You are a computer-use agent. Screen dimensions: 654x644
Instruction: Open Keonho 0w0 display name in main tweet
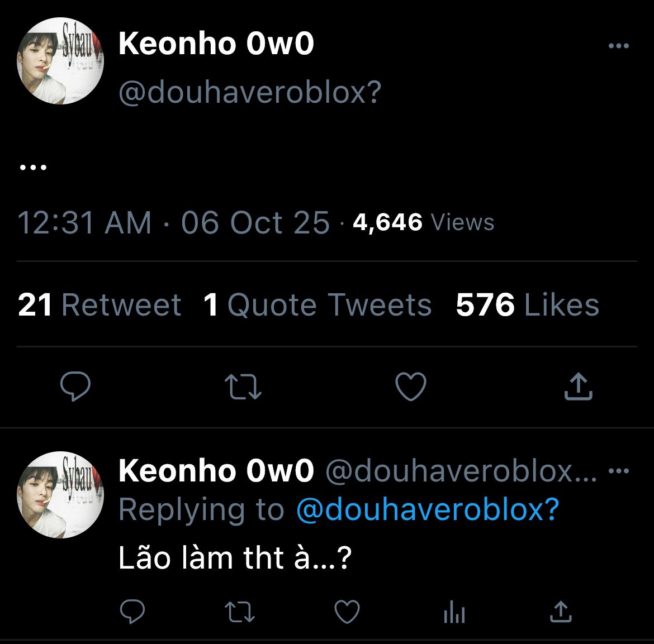216,44
